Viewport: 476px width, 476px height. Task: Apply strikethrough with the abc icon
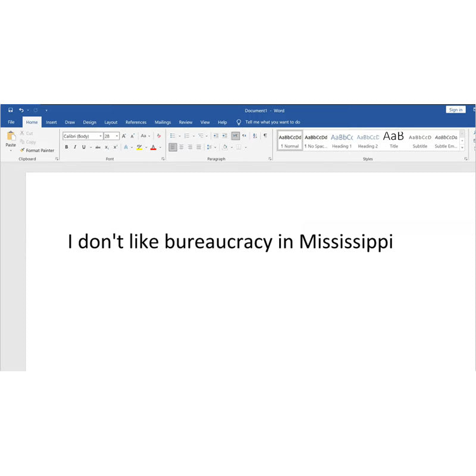(98, 147)
